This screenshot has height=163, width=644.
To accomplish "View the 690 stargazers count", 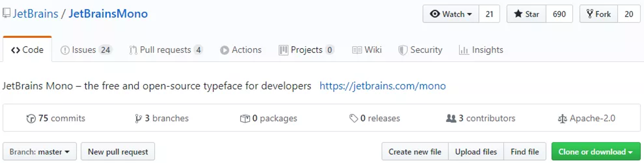I will pos(559,14).
